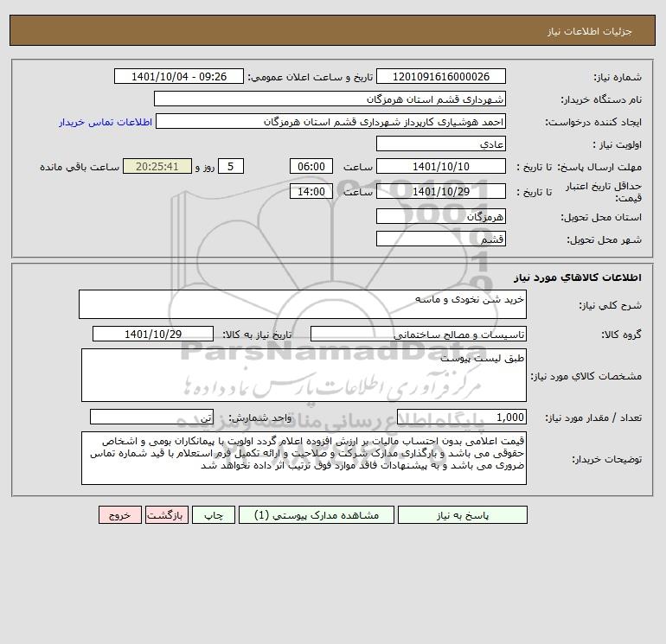
Task: Click the نام دستگاه خریدار label
Action: click(601, 99)
